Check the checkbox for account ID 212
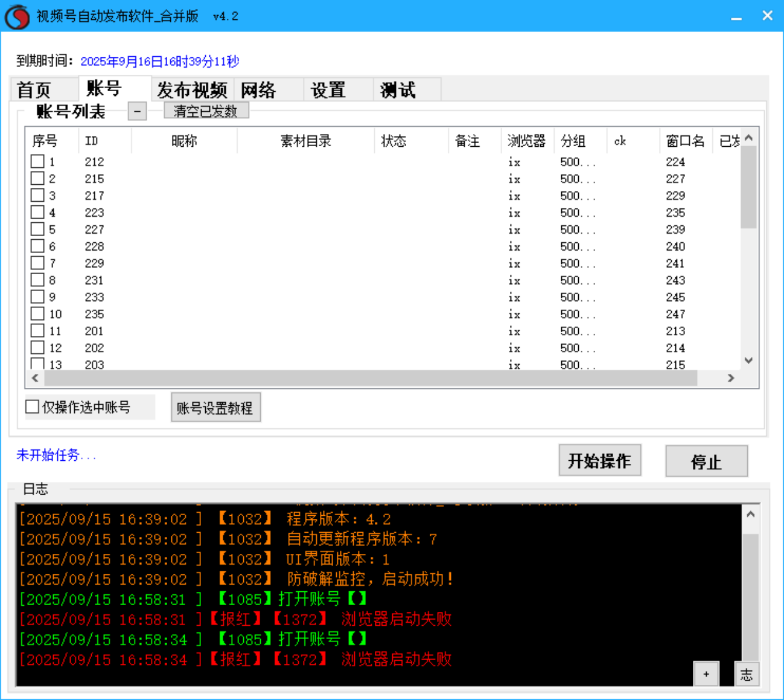Image resolution: width=784 pixels, height=700 pixels. (x=37, y=161)
